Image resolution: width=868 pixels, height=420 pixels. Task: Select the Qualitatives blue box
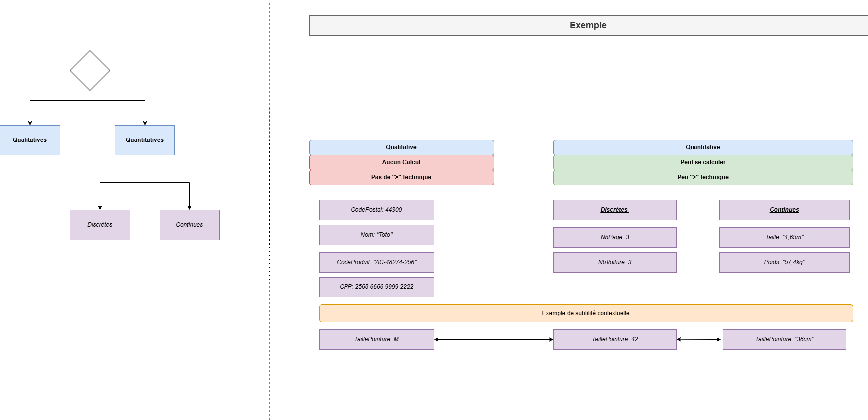tap(30, 140)
